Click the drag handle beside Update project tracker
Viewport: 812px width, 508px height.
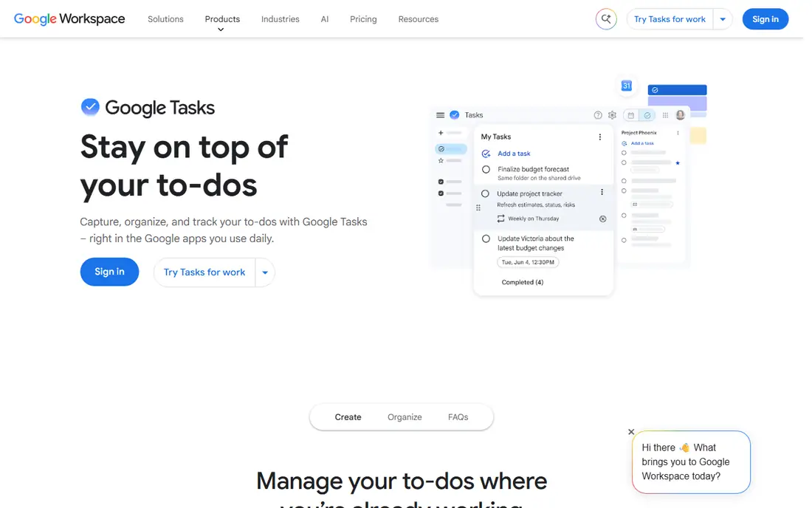pyautogui.click(x=478, y=207)
